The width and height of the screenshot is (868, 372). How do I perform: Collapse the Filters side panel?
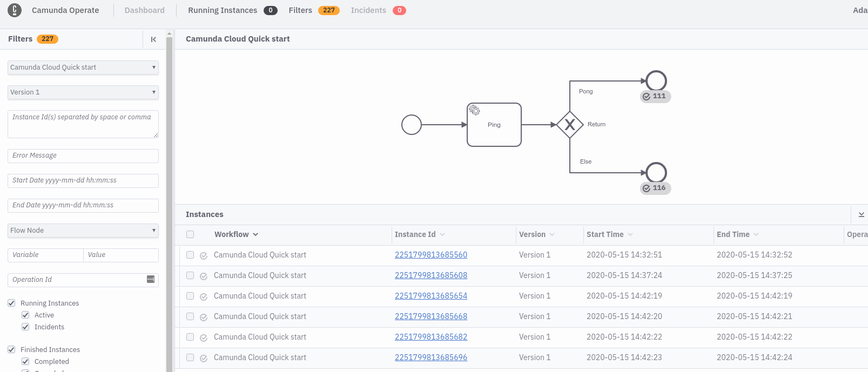tap(153, 39)
